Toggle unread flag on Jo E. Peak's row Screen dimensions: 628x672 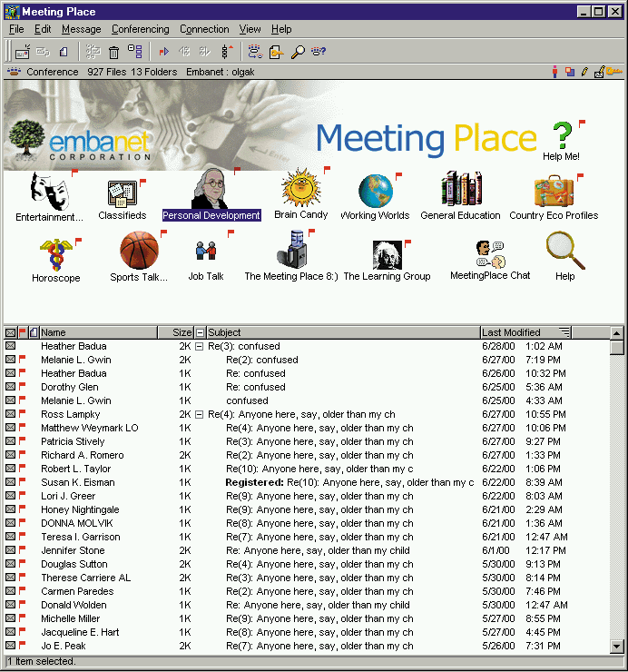coord(23,646)
